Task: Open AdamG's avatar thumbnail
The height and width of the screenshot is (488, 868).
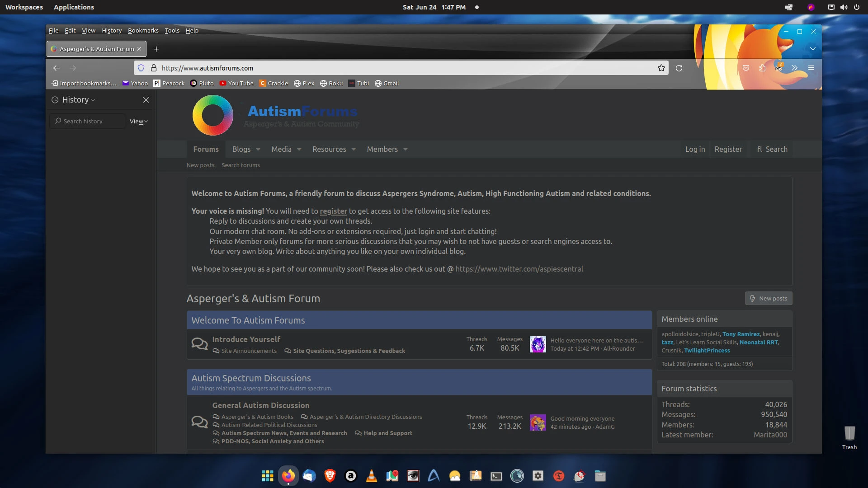Action: pos(538,422)
